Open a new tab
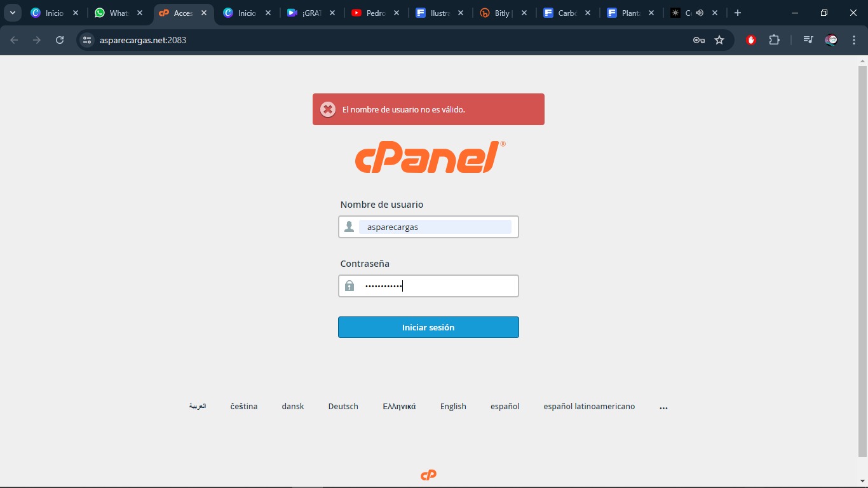Viewport: 868px width, 488px height. pyautogui.click(x=738, y=13)
